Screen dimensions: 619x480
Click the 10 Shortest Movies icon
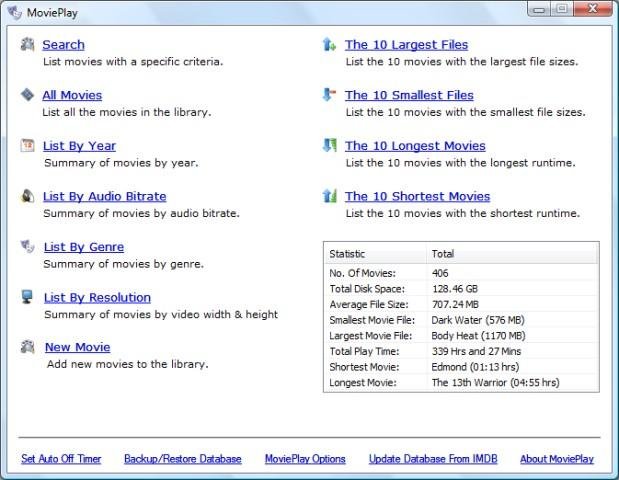pos(329,196)
